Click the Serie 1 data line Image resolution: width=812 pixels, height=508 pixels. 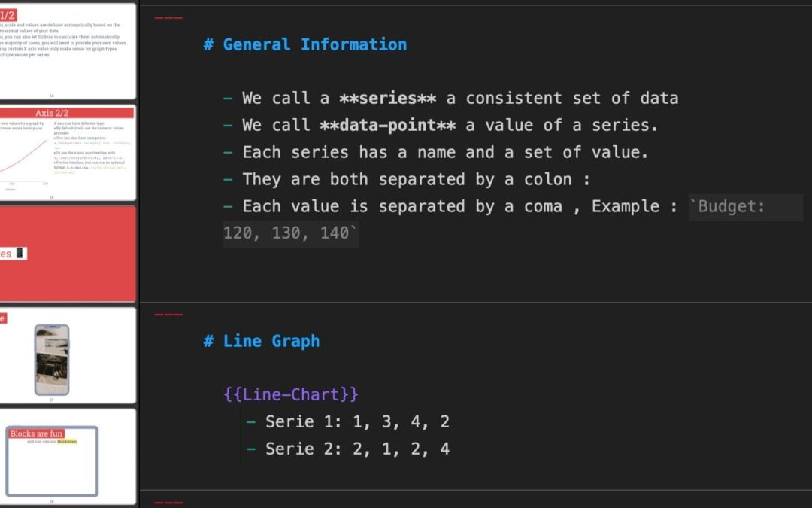tap(357, 421)
